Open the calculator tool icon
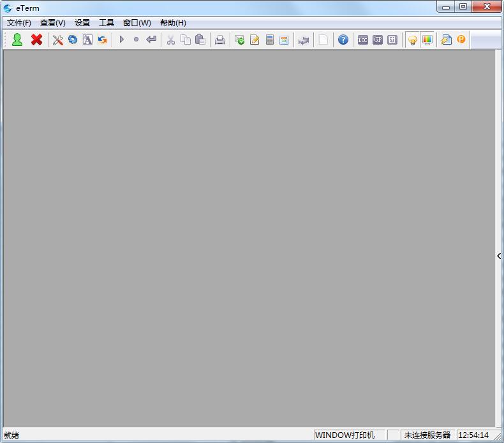This screenshot has width=504, height=443. [x=270, y=40]
